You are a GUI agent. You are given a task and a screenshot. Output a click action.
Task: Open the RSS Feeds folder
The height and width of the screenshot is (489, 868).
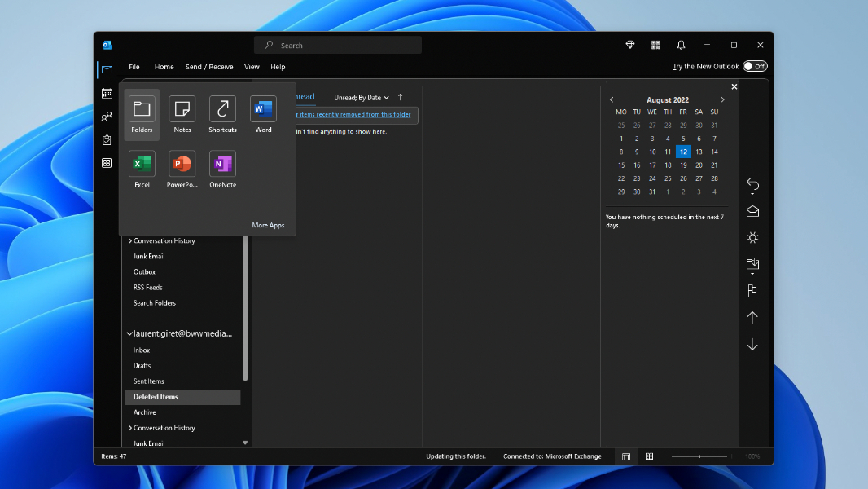coord(148,288)
